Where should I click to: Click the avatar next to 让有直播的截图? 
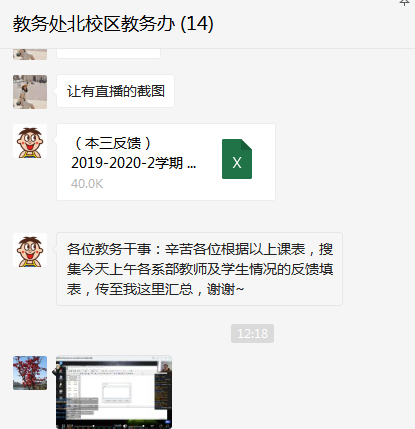click(30, 92)
